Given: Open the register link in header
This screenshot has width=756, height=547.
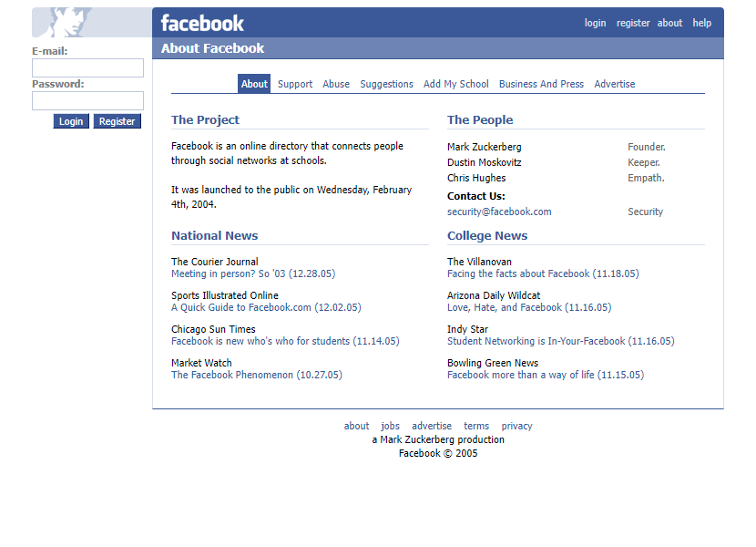Looking at the screenshot, I should (x=633, y=23).
